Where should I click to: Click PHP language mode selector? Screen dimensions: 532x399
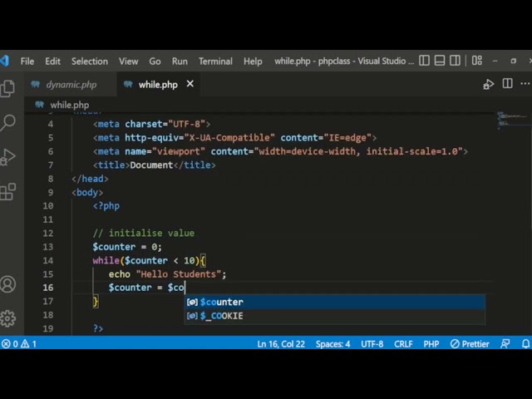point(431,344)
